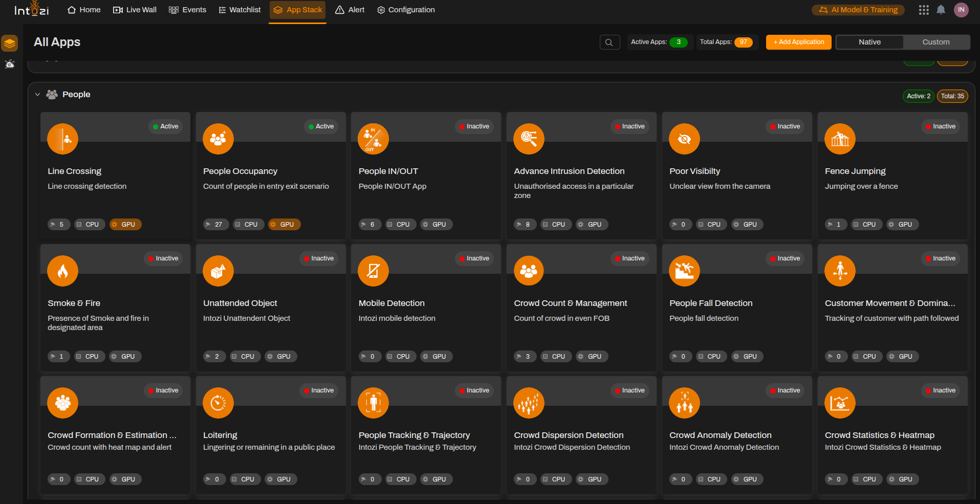Click the Line Crossing app icon

62,139
